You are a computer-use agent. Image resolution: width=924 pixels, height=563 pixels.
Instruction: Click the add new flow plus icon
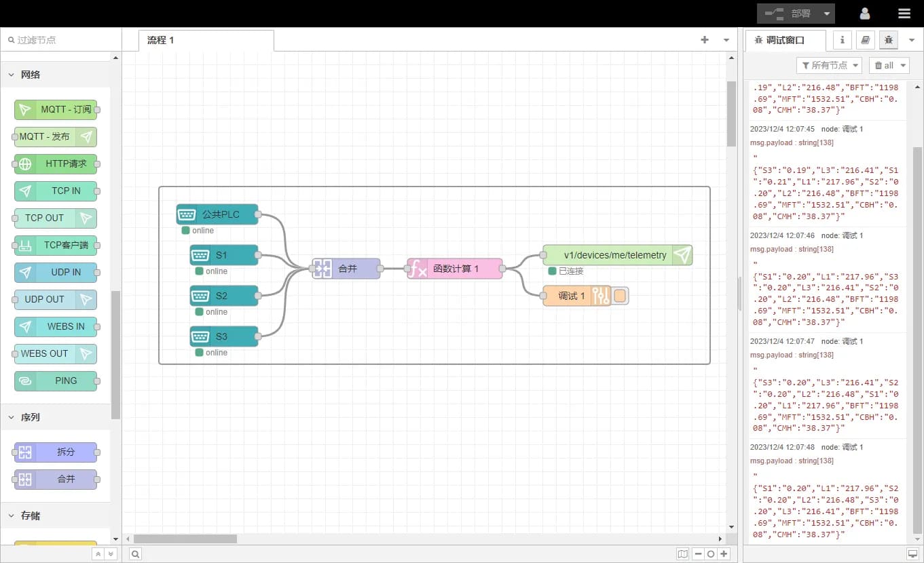pyautogui.click(x=705, y=40)
